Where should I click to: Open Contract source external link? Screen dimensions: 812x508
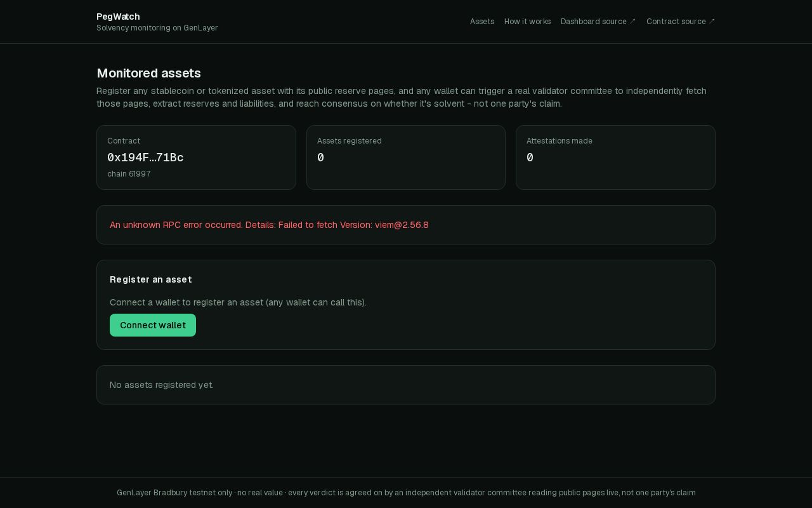pyautogui.click(x=681, y=22)
